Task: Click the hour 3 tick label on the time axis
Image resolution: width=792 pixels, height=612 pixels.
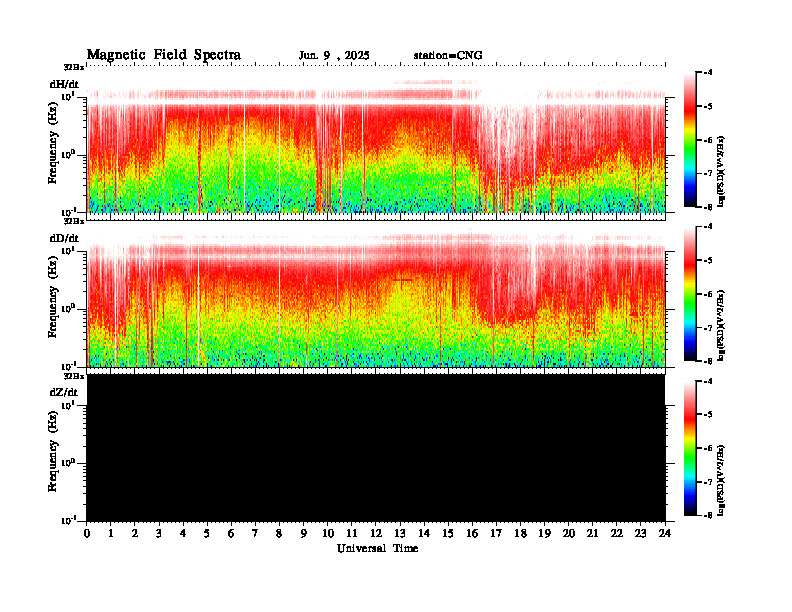Action: tap(159, 534)
